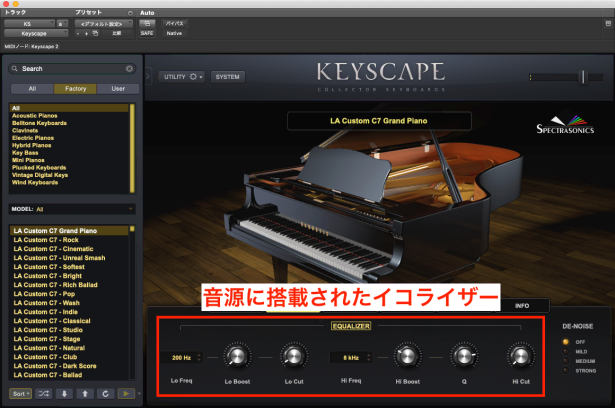The height and width of the screenshot is (408, 615).
Task: Toggle the plug-in bypass button
Action: tap(174, 24)
